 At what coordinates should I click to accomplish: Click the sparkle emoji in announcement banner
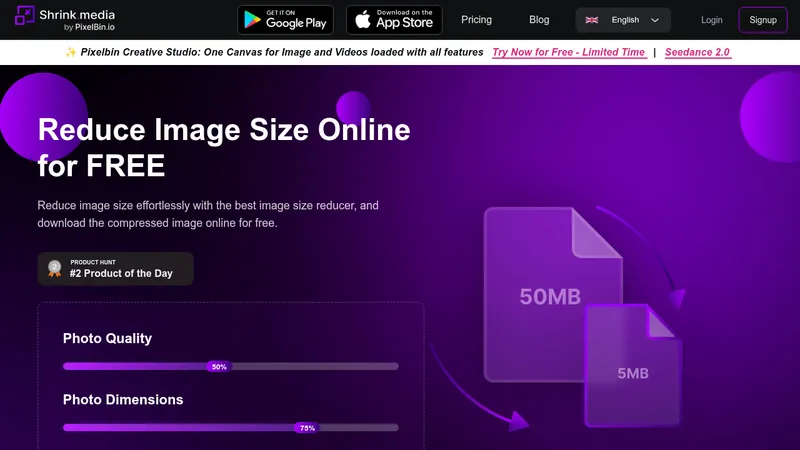pyautogui.click(x=71, y=52)
